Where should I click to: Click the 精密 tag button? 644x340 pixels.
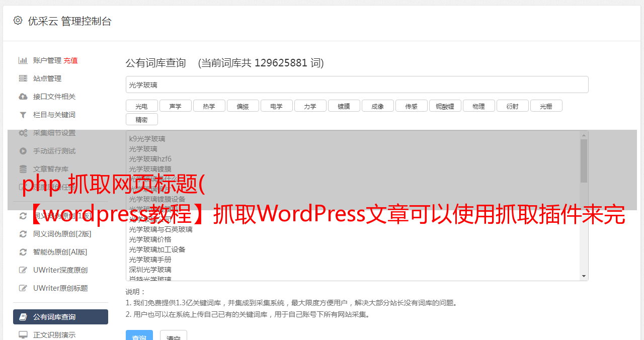(141, 120)
